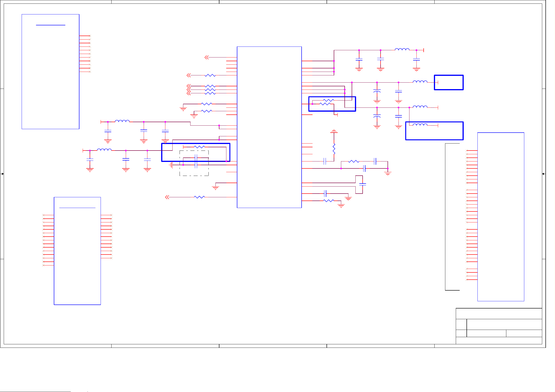The height and width of the screenshot is (392, 555).
Task: Click the sideways ground symbol beside the dashed box
Action: [171, 165]
